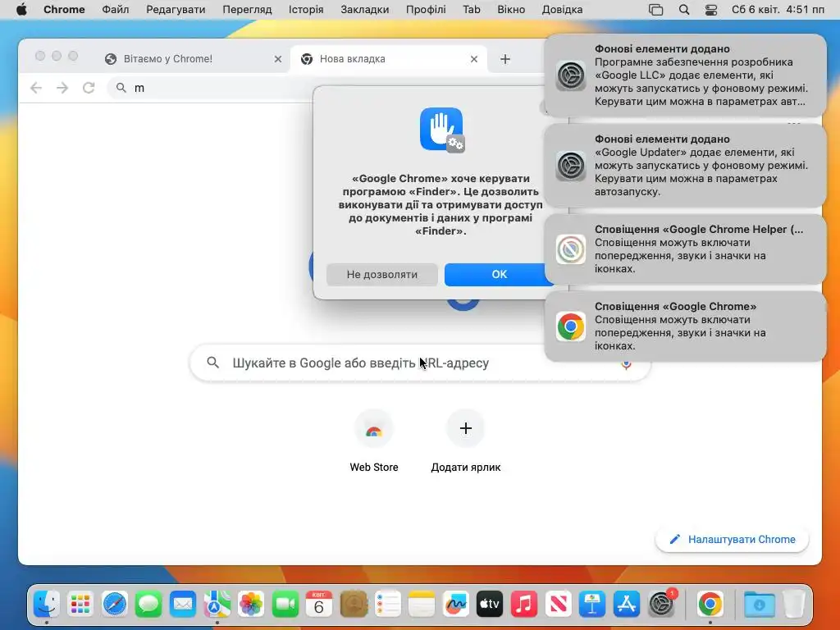Open Launchpad from the Dock

pyautogui.click(x=80, y=605)
